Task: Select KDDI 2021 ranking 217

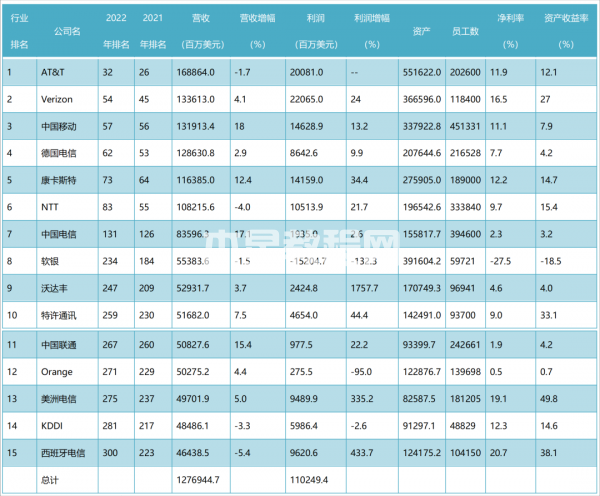Action: 147,426
